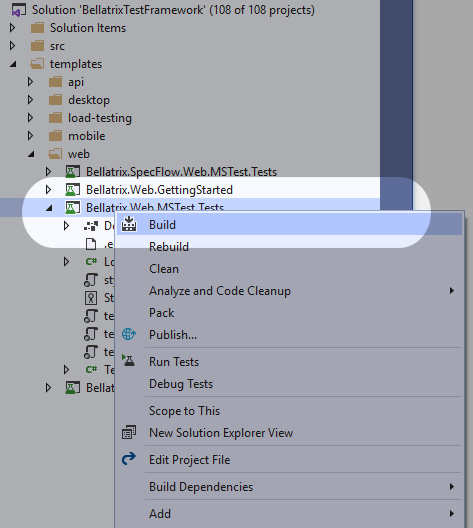Click the Solution Items folder icon
Viewport: 473px width, 528px height.
(x=37, y=28)
